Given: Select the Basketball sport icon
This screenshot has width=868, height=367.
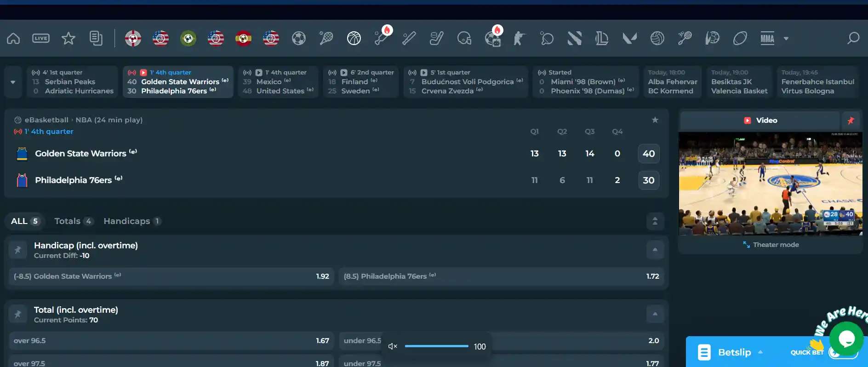Looking at the screenshot, I should tap(354, 38).
